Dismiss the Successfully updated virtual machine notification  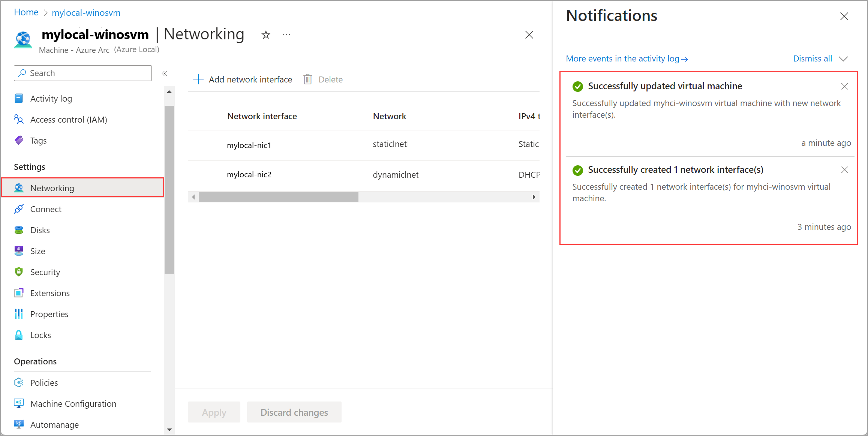click(844, 86)
